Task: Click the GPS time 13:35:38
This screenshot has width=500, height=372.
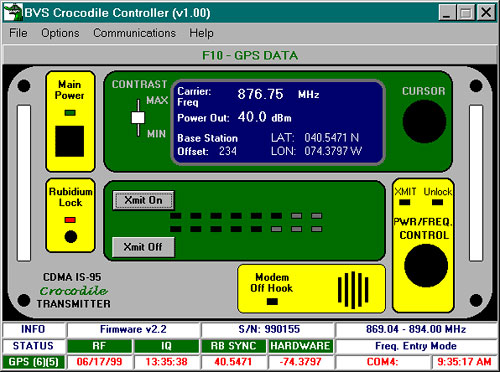Action: [166, 362]
